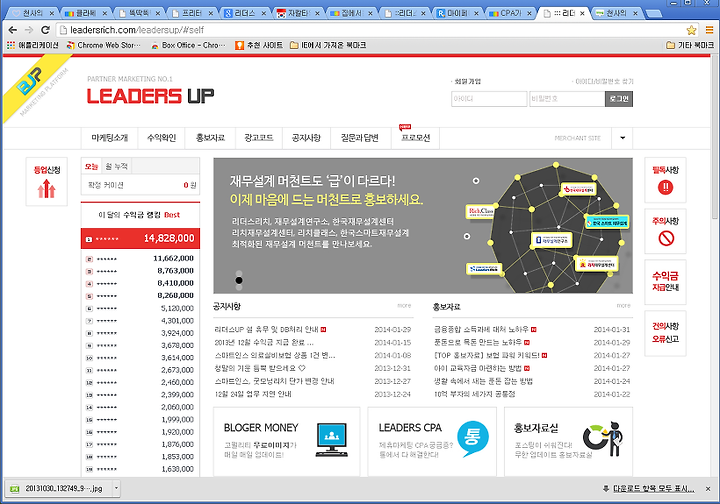
Task: Open notice 리더스UP 설 휴무 및 DB처리 안내
Action: pos(266,330)
